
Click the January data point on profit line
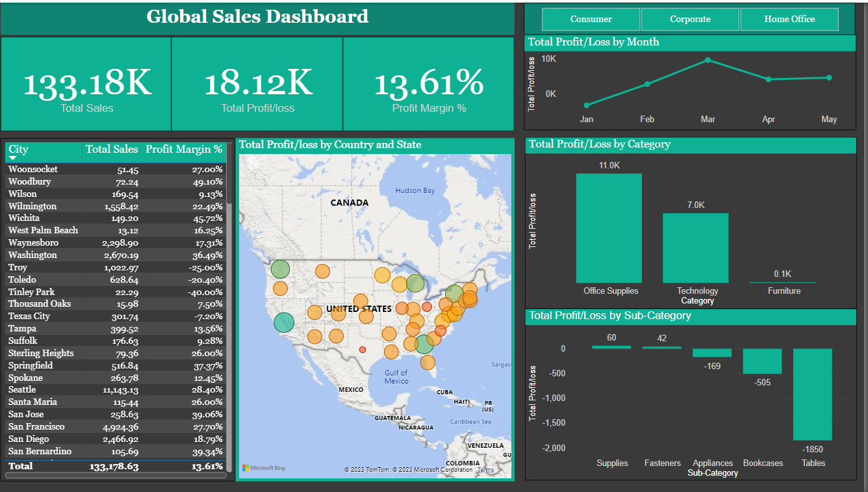587,104
